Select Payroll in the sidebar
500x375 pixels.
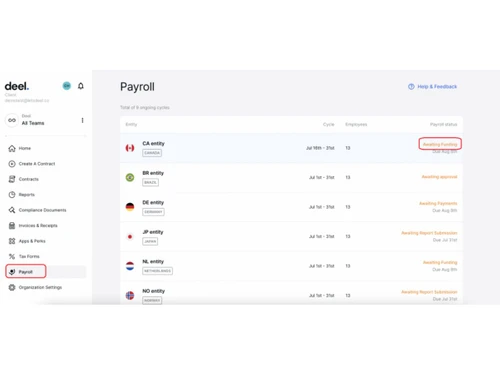click(26, 272)
